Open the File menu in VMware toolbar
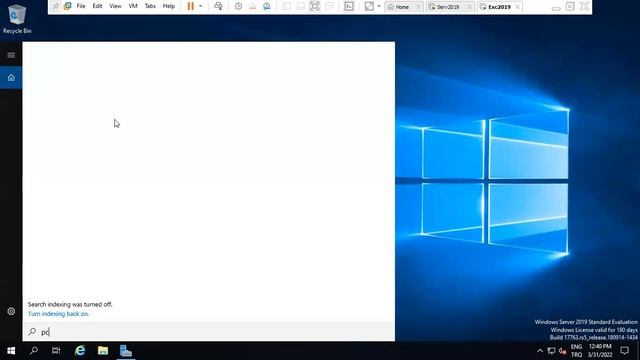Screen dimensions: 640x360 (81, 6)
